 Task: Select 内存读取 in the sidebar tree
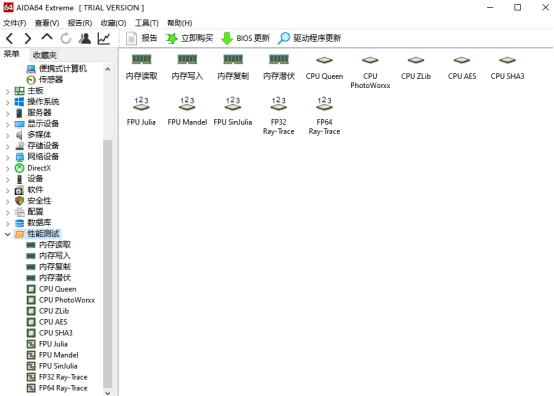pyautogui.click(x=49, y=245)
